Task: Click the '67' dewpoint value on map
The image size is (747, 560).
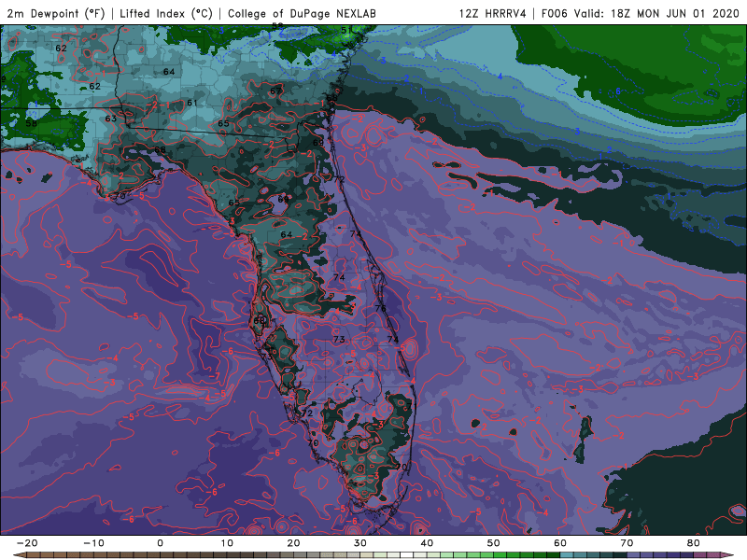Action: click(275, 91)
